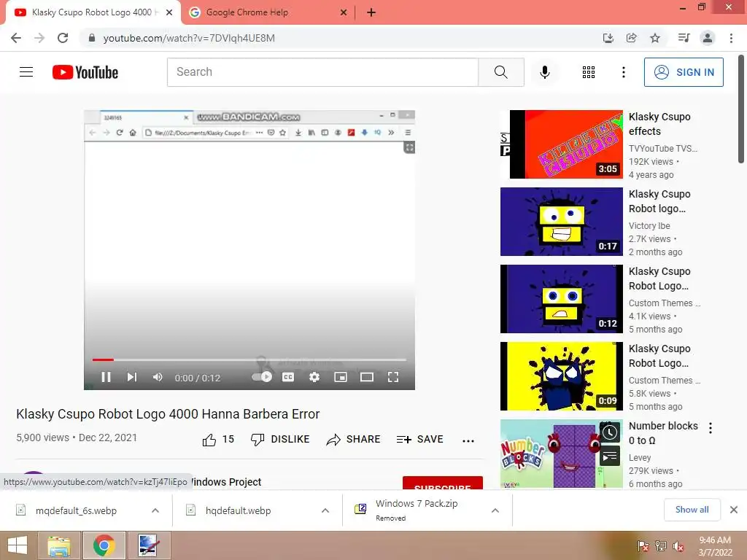This screenshot has width=747, height=560.
Task: Enter full screen mode
Action: point(393,377)
